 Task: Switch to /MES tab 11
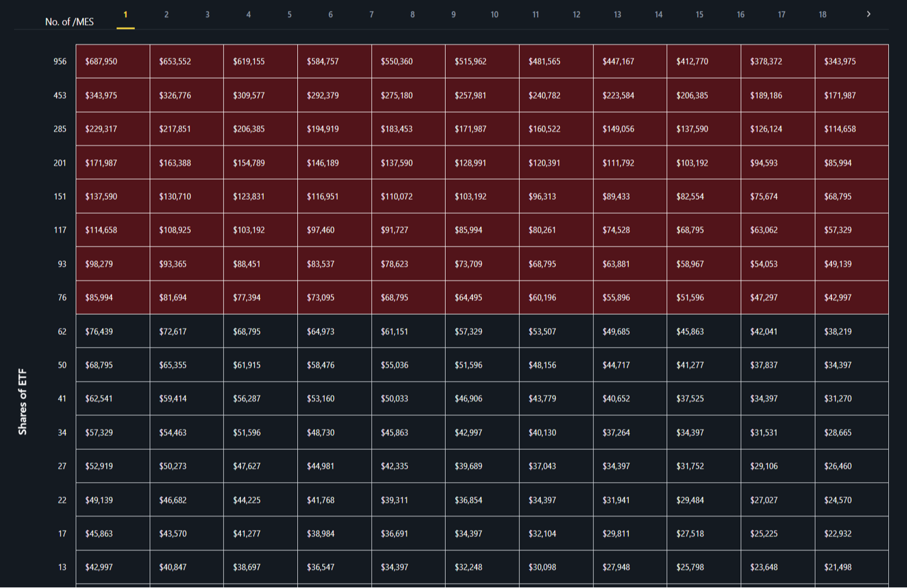click(x=535, y=15)
